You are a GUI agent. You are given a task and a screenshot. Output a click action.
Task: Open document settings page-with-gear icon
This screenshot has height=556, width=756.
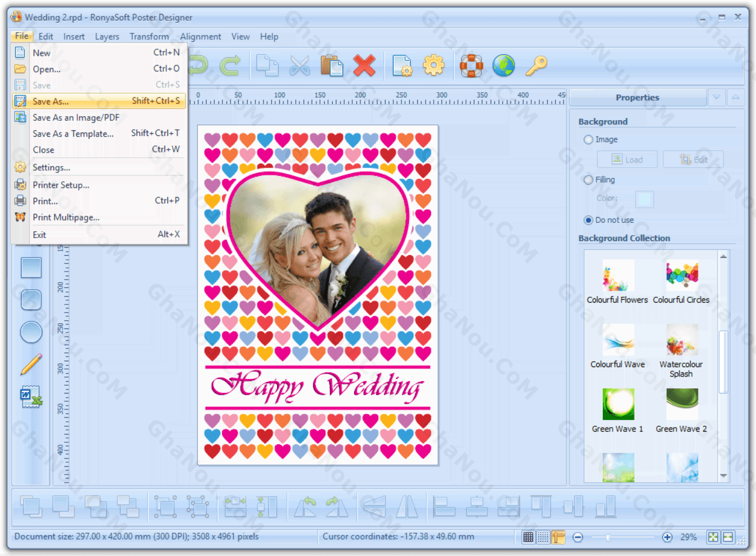403,65
